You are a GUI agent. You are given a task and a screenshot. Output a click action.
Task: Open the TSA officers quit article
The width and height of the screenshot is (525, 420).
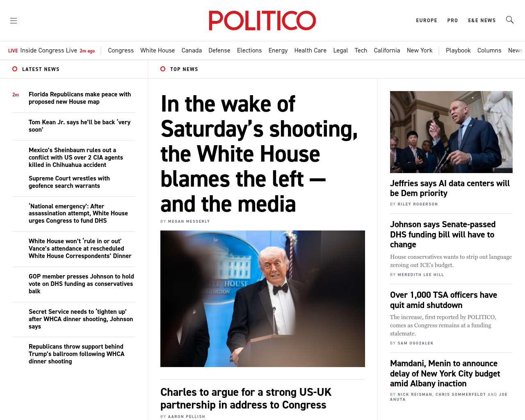tap(443, 300)
